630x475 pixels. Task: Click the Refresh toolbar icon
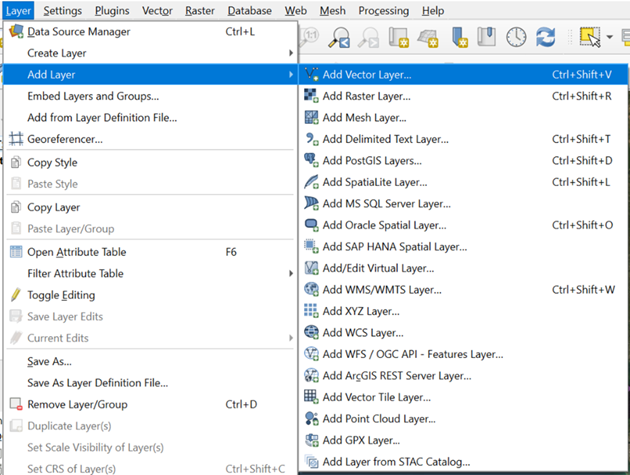tap(545, 37)
